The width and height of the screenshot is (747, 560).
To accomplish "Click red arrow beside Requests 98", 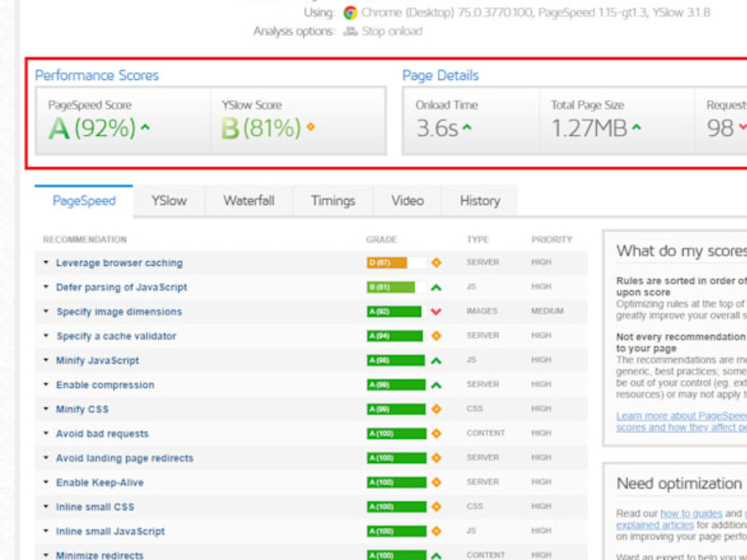I will click(x=743, y=127).
